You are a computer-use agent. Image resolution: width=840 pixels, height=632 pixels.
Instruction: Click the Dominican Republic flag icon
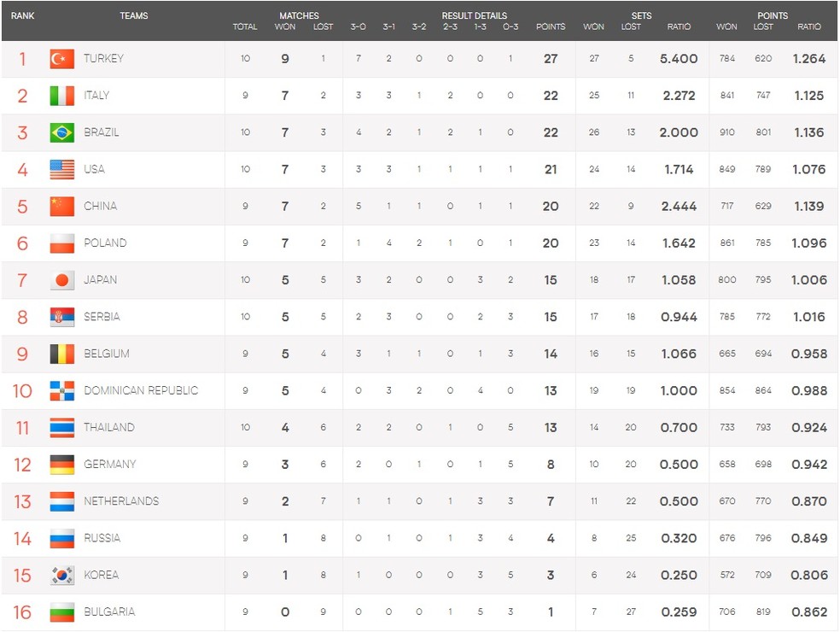(62, 391)
